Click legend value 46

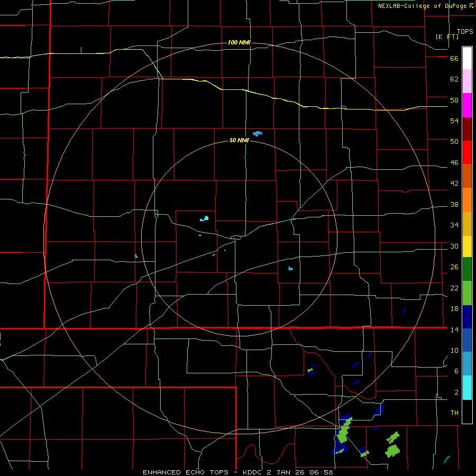tap(454, 163)
